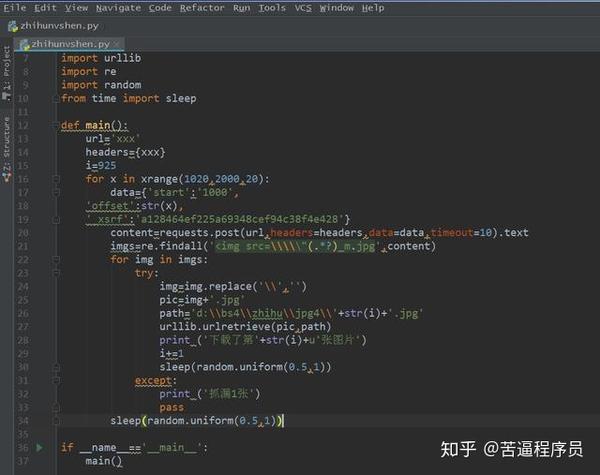Click the Python file icon in navigation bar

(13, 26)
